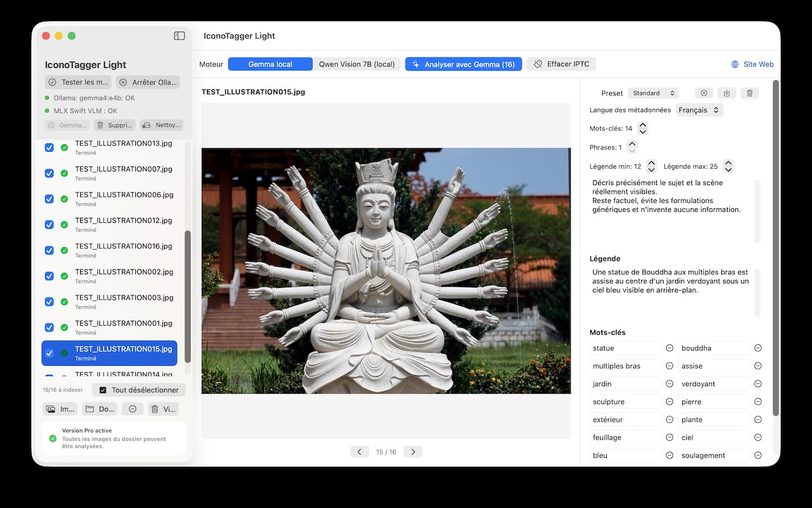Go to next image with right chevron

tap(413, 452)
